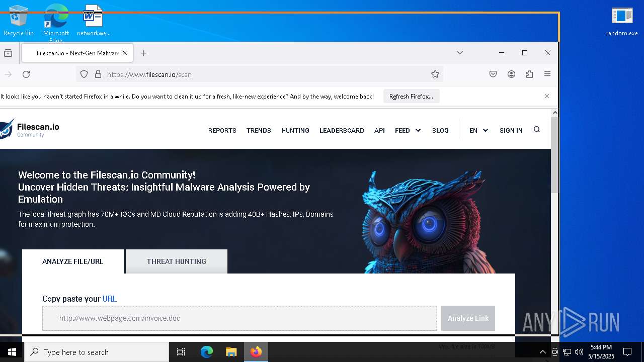Image resolution: width=644 pixels, height=362 pixels.
Task: View site security padlock info
Action: point(98,74)
